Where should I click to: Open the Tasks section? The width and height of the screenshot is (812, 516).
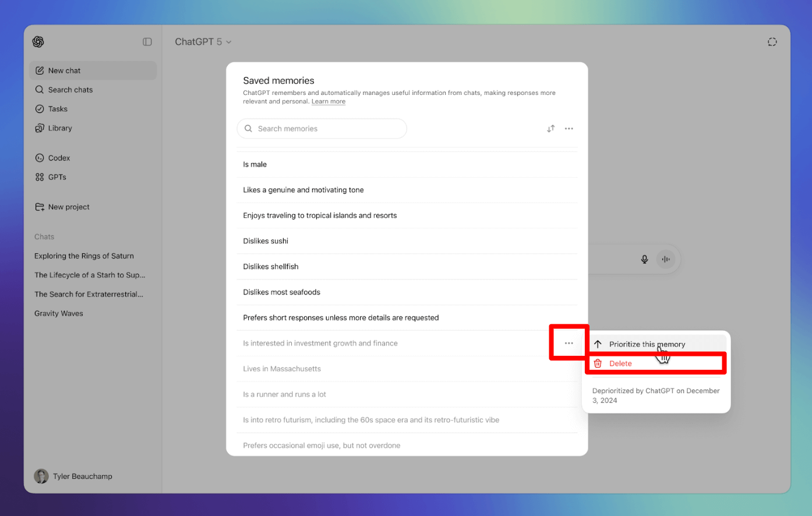pyautogui.click(x=58, y=109)
